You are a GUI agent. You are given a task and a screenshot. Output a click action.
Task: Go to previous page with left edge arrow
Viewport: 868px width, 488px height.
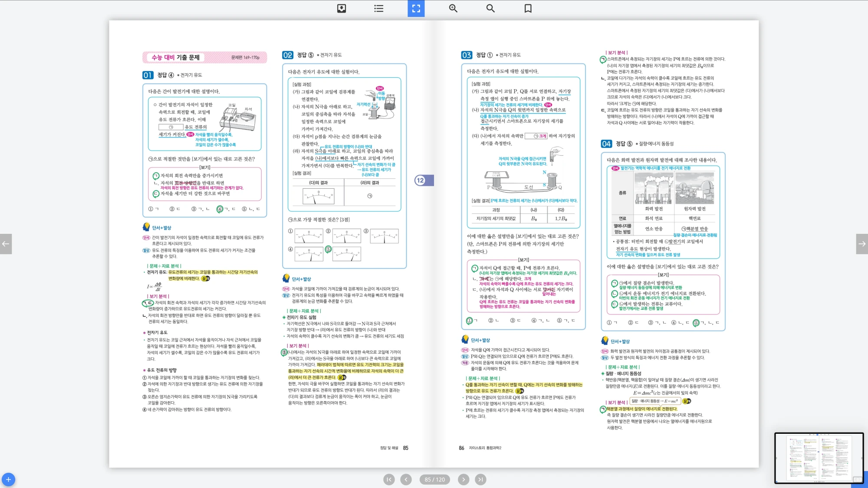[x=6, y=244]
